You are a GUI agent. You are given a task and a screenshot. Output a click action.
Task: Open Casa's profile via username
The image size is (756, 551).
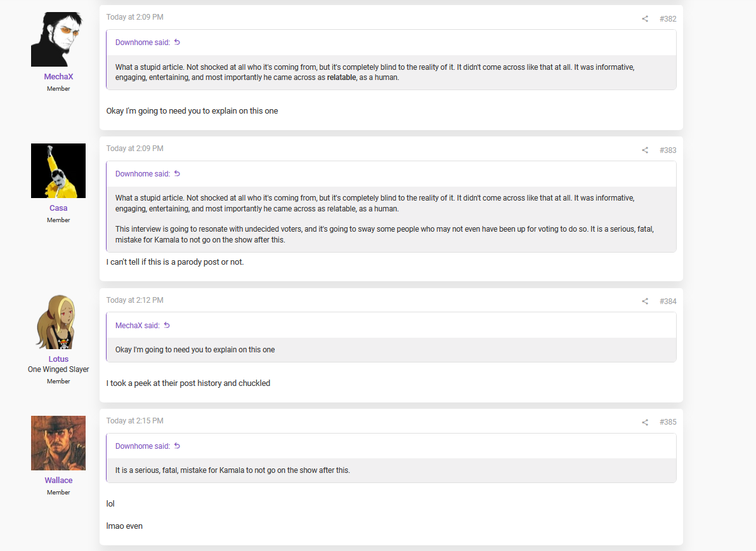pos(58,208)
